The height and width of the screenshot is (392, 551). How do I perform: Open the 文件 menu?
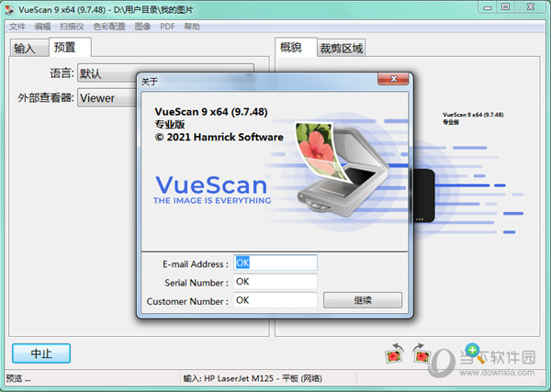(17, 27)
